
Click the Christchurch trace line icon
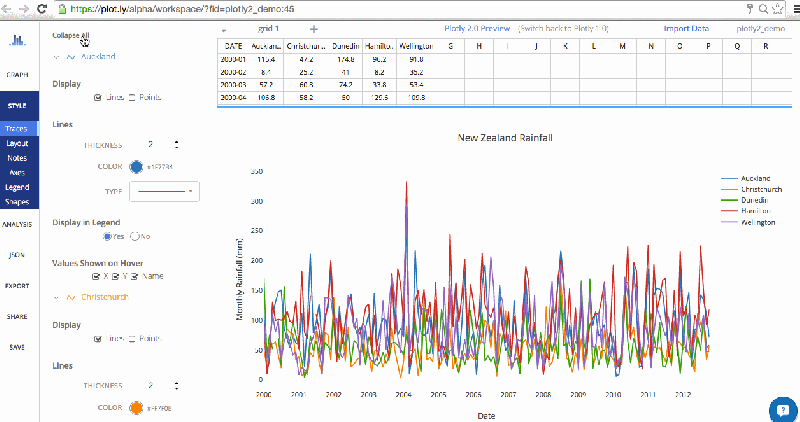pos(71,297)
